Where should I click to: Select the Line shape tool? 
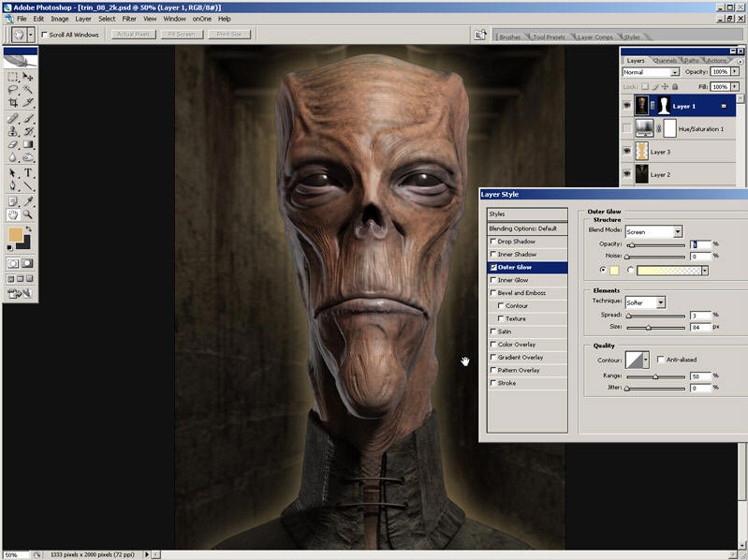[28, 186]
